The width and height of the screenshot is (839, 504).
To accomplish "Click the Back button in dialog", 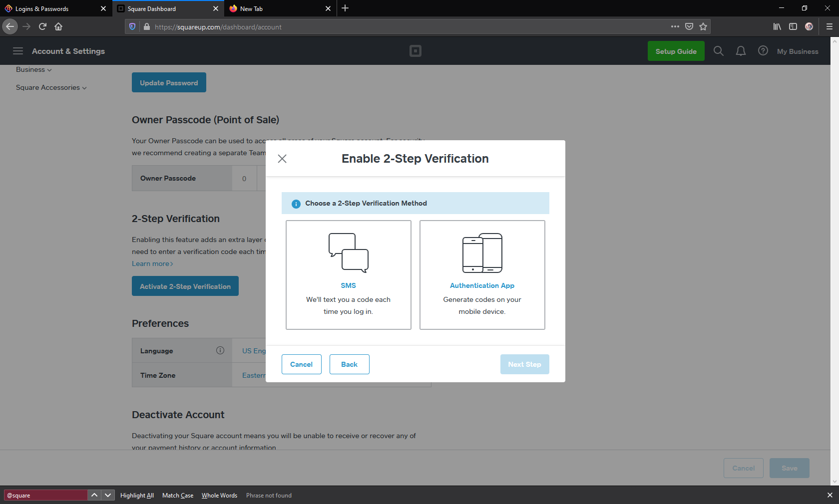I will tap(350, 364).
